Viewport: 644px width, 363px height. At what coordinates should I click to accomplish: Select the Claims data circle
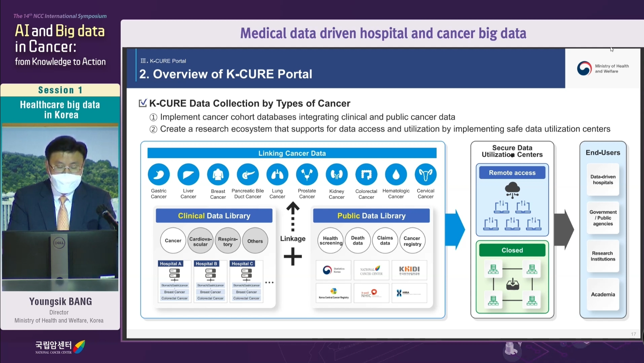pos(385,240)
